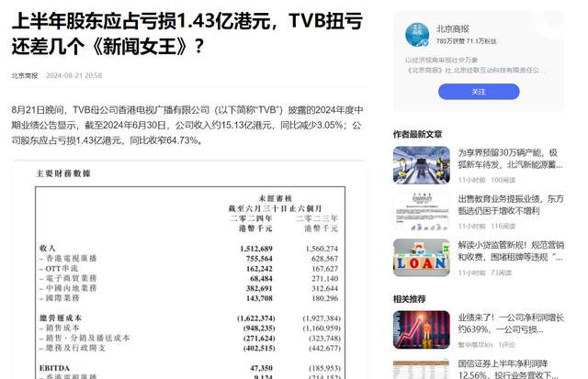Image resolution: width=588 pixels, height=379 pixels.
Task: Click the 国际业务 value 143,708
Action: (259, 298)
